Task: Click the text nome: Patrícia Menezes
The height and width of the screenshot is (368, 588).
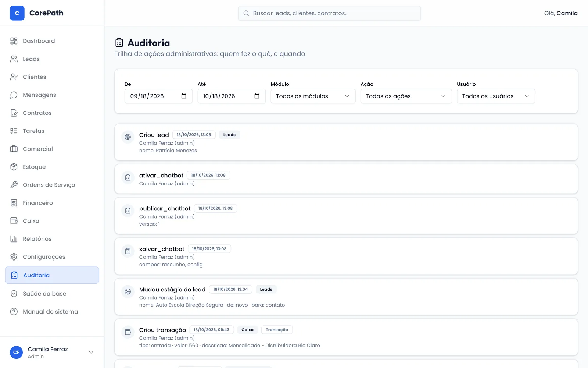Action: pos(168,151)
